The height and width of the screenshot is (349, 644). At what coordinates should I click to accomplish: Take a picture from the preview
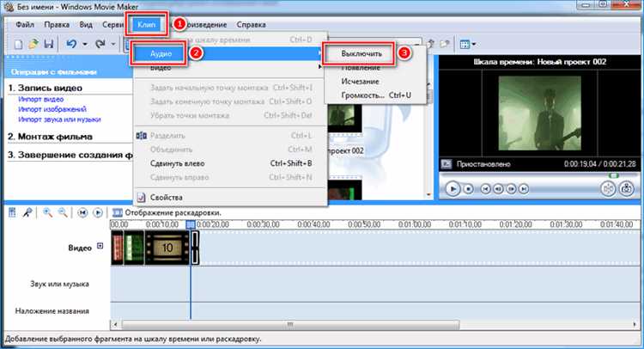tap(626, 188)
